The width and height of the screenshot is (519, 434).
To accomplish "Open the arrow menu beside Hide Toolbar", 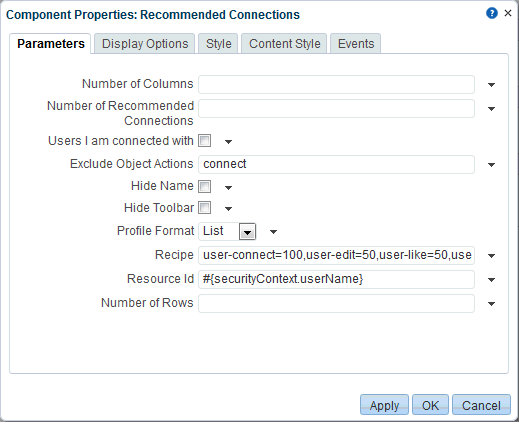I will (x=228, y=209).
